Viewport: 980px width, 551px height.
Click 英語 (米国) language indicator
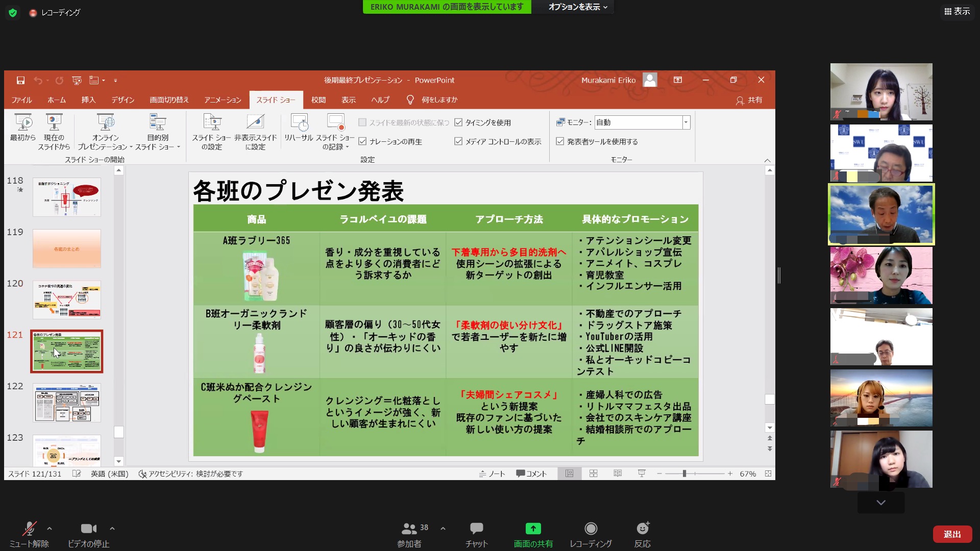(109, 473)
